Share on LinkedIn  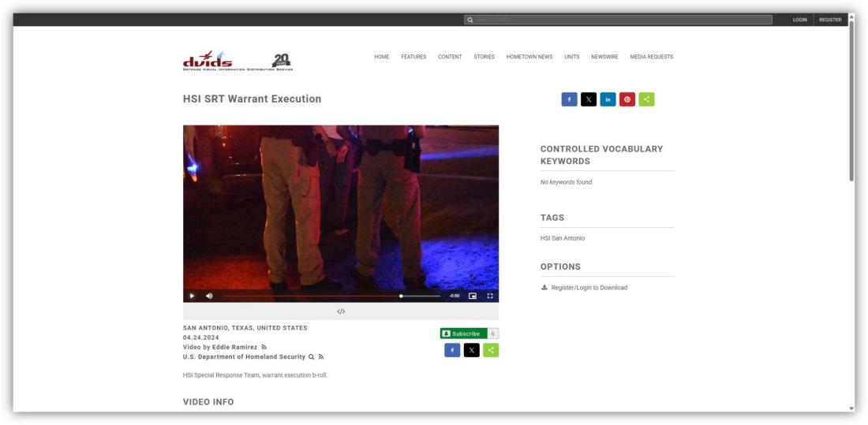[608, 99]
